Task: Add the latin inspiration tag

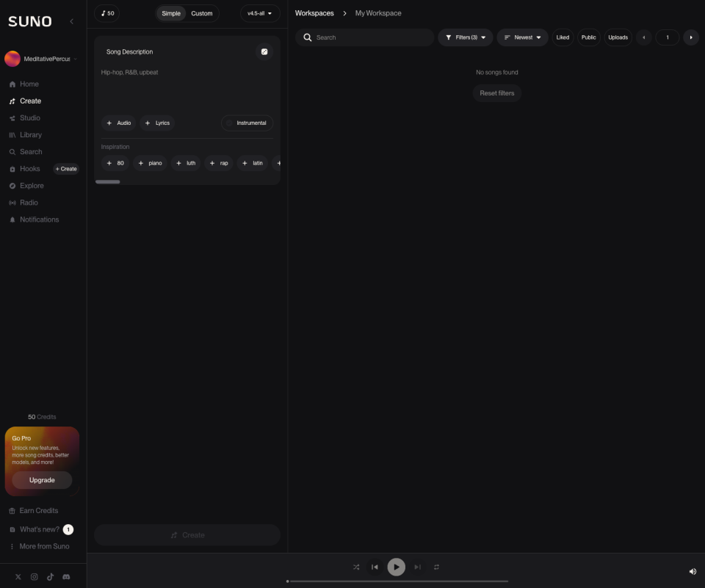Action: [252, 163]
